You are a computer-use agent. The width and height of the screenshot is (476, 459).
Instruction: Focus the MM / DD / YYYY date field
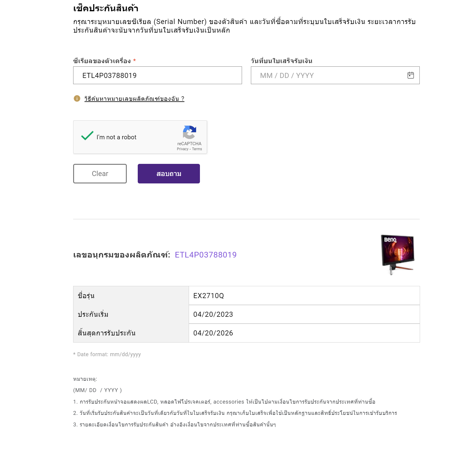(x=335, y=75)
